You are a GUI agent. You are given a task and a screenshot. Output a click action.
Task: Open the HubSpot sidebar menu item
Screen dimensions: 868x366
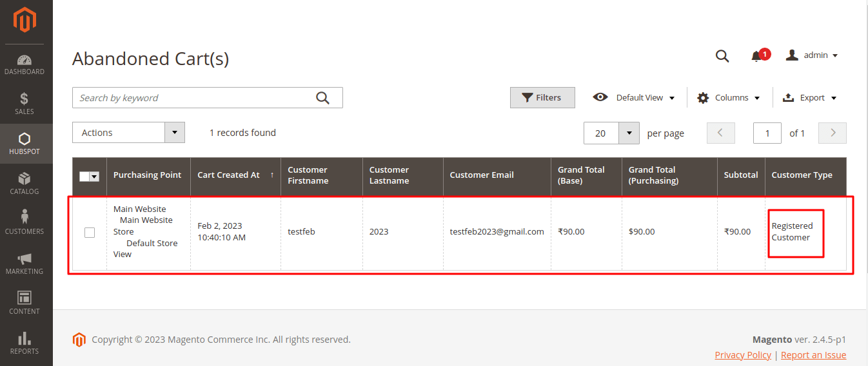25,143
